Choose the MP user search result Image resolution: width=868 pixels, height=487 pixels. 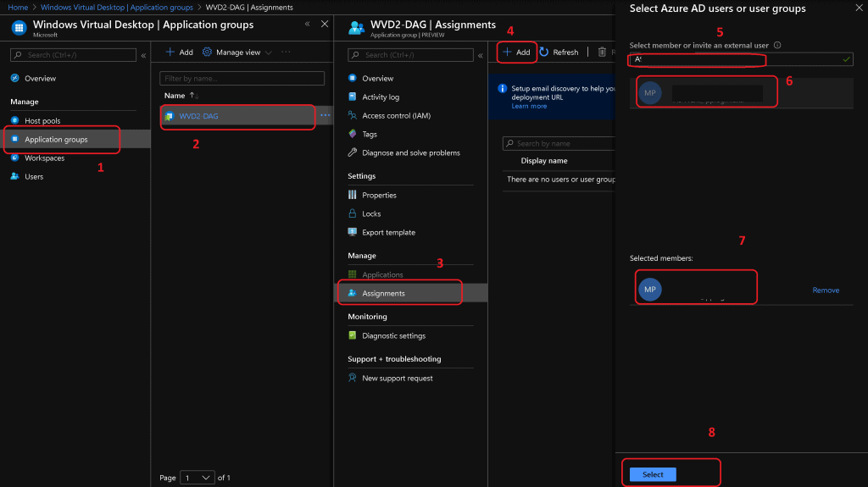(x=742, y=93)
